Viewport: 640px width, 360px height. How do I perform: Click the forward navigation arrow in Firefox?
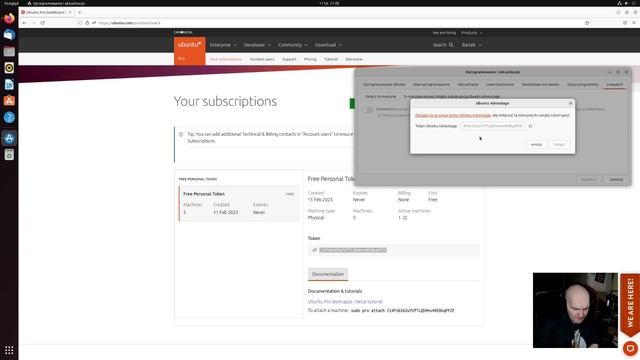coord(33,23)
